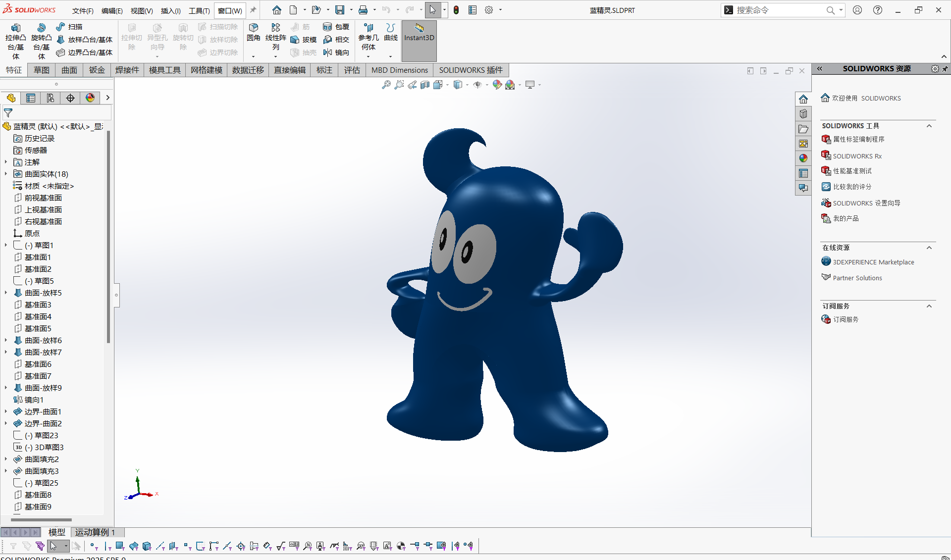The image size is (951, 560).
Task: Open the Reference Geometry (参考几何体) tool
Action: pos(369,37)
